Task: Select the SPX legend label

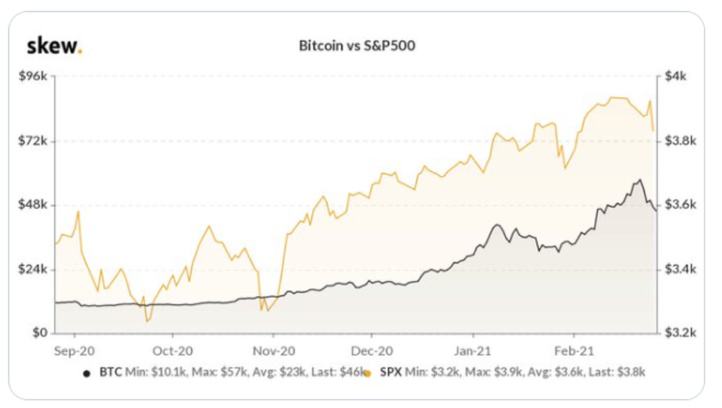Action: pyautogui.click(x=391, y=372)
